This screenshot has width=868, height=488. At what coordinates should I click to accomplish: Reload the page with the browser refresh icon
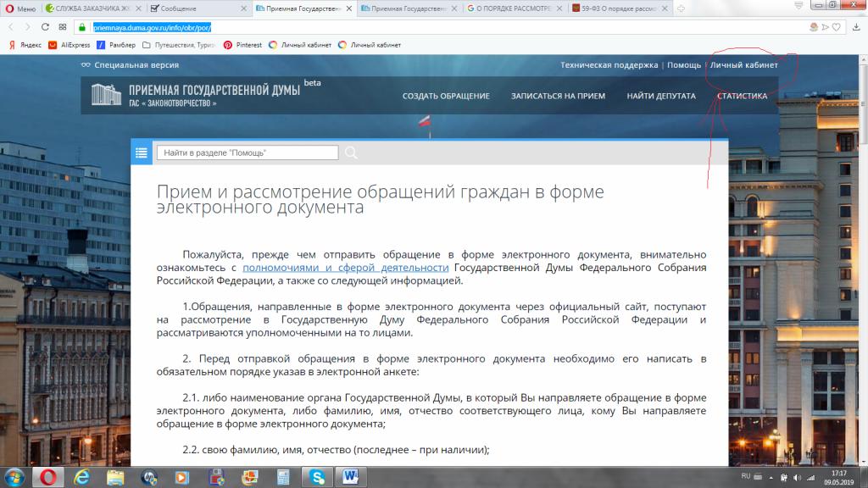tap(45, 27)
